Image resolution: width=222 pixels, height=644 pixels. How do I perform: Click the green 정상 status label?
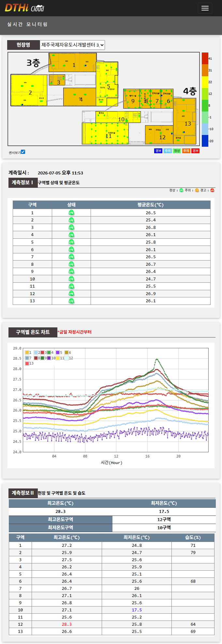(x=177, y=151)
